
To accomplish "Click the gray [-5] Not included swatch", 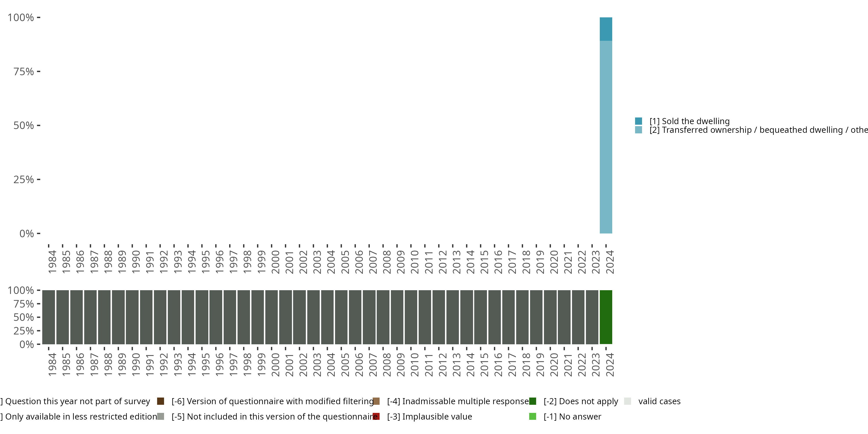I will 161,416.
